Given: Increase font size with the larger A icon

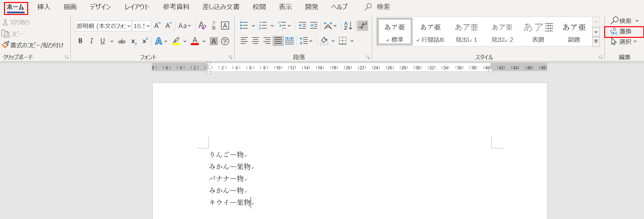Looking at the screenshot, I should [x=157, y=26].
